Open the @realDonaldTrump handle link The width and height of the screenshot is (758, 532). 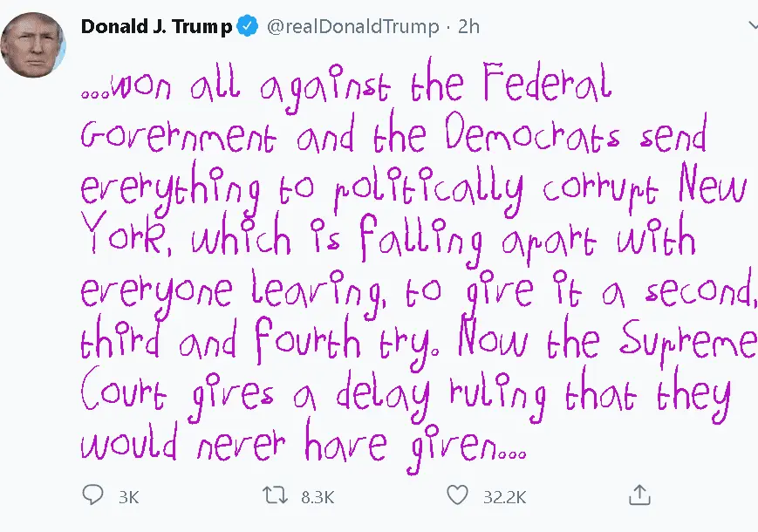click(x=352, y=27)
